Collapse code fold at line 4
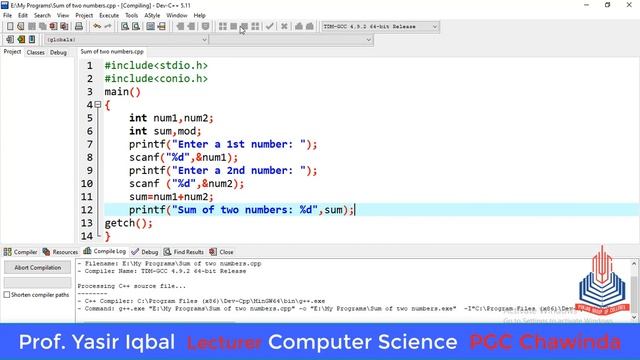 pos(98,104)
